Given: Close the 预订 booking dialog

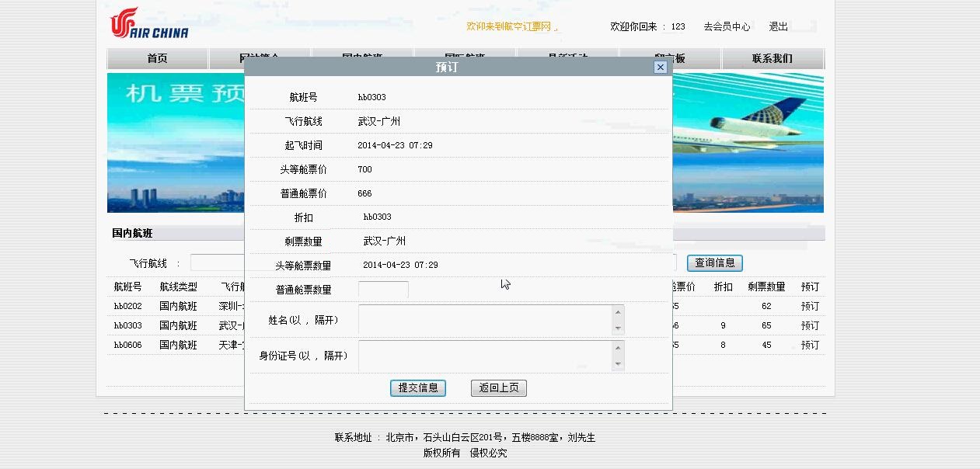Looking at the screenshot, I should coord(661,68).
